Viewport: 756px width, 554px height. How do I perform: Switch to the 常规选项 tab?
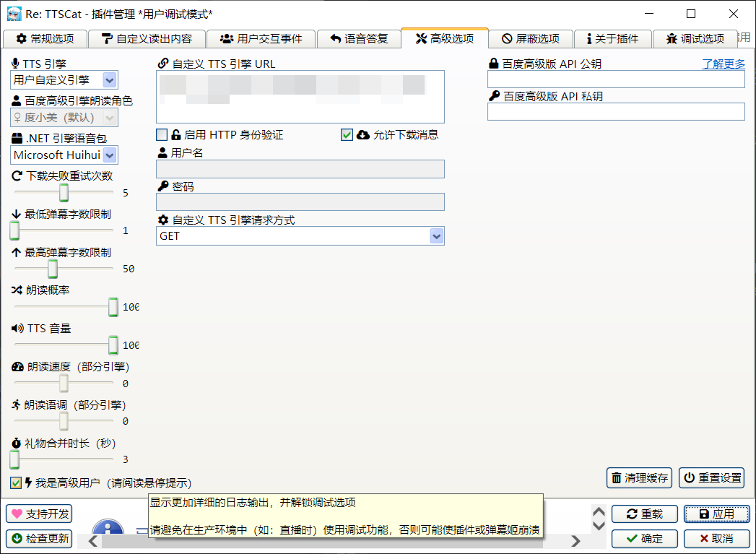pyautogui.click(x=45, y=38)
